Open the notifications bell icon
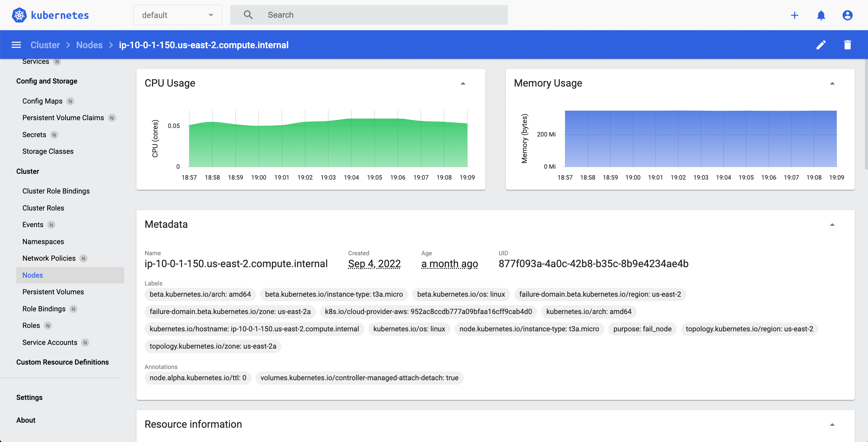The height and width of the screenshot is (442, 868). [x=821, y=15]
